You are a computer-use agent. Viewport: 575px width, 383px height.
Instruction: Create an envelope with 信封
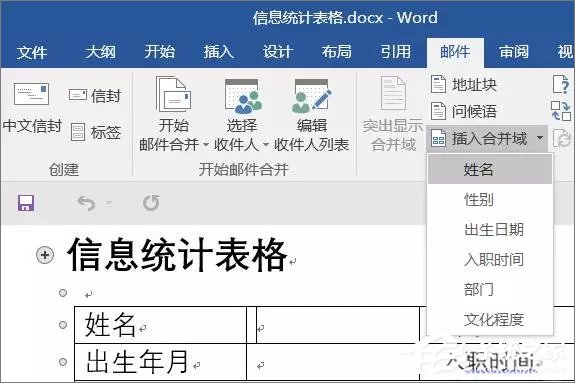95,96
